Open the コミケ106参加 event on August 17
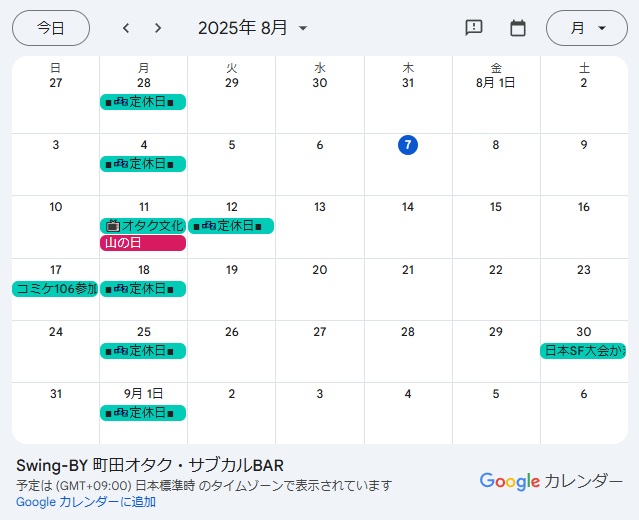 [x=55, y=289]
